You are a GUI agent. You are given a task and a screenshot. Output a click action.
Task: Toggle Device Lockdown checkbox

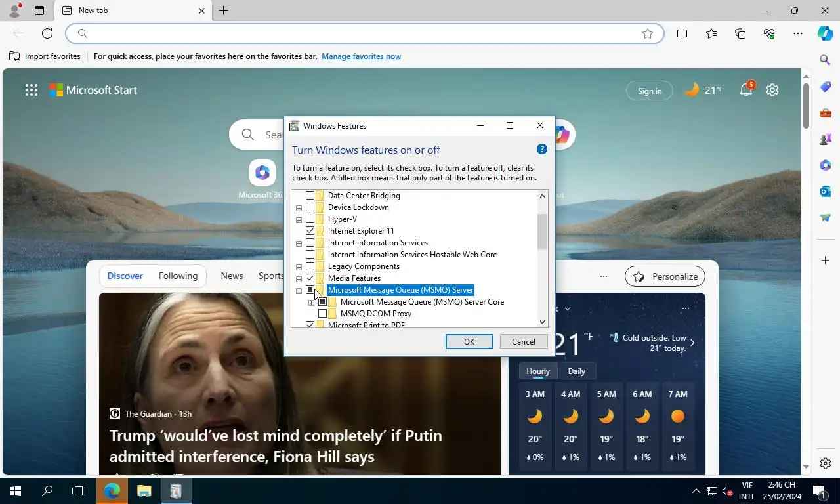click(310, 207)
